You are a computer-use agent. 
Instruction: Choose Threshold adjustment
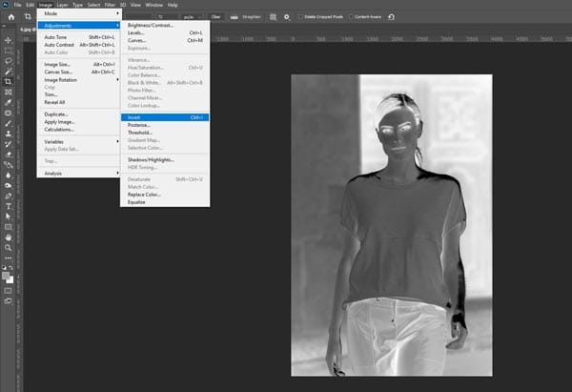coord(165,133)
